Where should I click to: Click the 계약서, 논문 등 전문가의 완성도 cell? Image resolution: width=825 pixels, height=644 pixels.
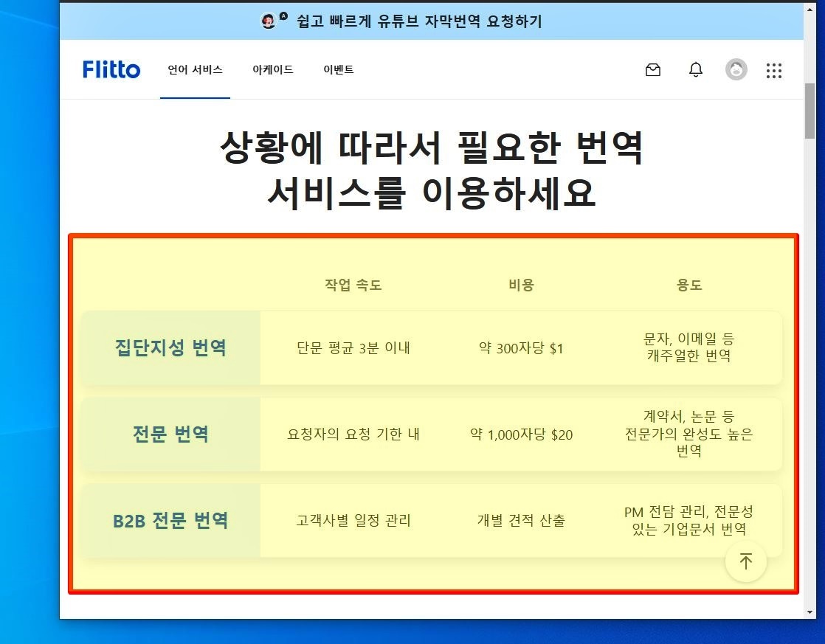pos(689,434)
